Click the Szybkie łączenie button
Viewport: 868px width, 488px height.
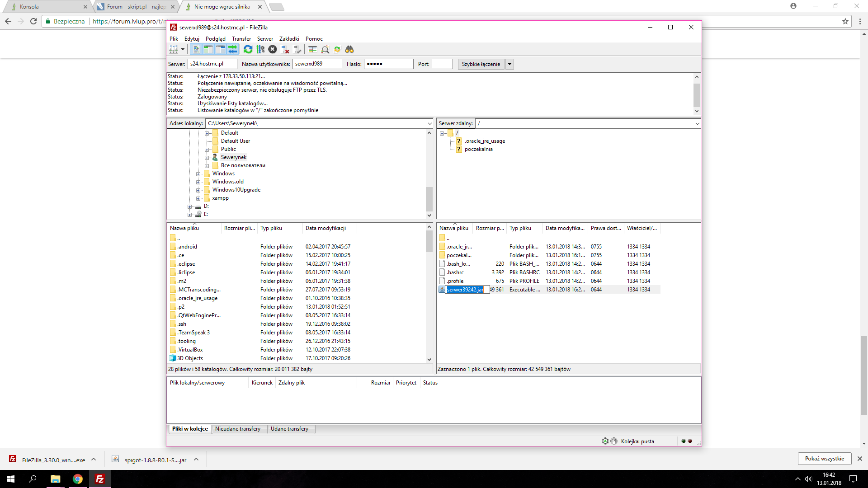(481, 64)
